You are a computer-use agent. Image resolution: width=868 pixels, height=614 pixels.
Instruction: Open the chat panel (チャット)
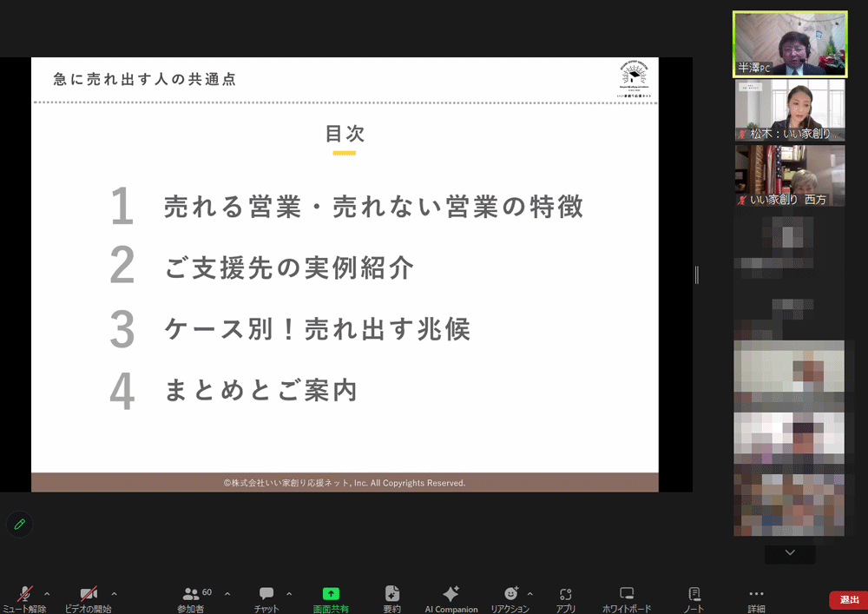266,595
